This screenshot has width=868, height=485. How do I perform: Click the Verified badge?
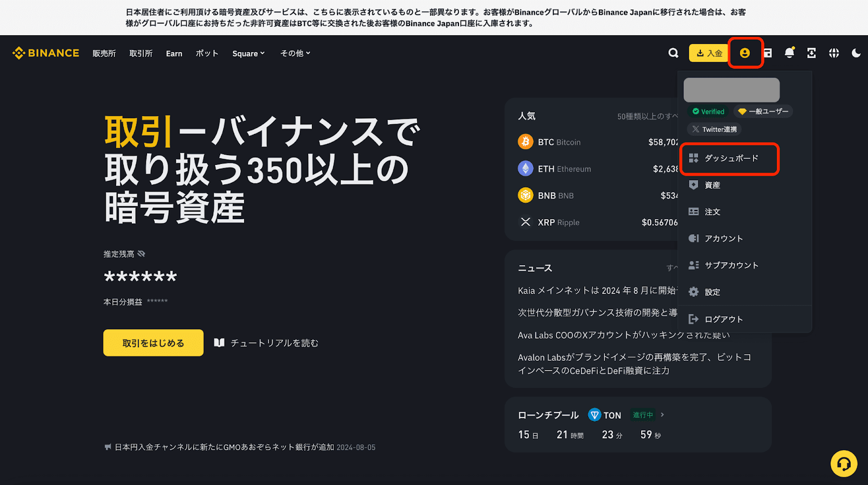709,111
